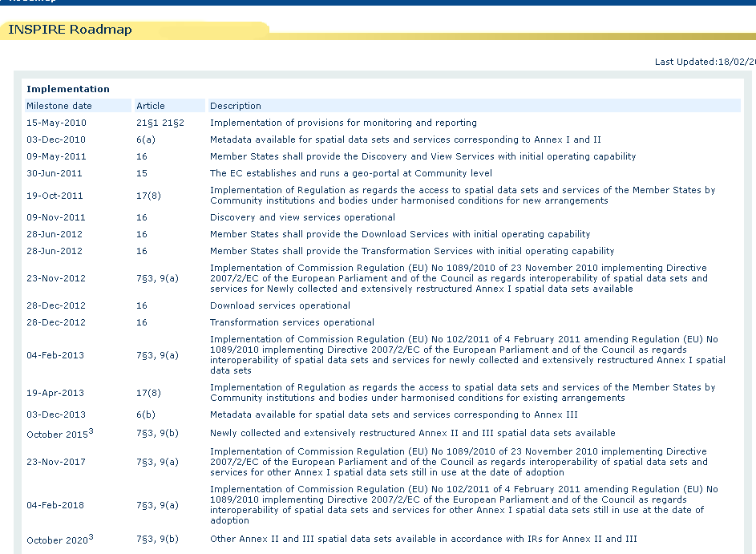Select the 09-Nov-2011 milestone date
The image size is (756, 554).
(x=56, y=217)
